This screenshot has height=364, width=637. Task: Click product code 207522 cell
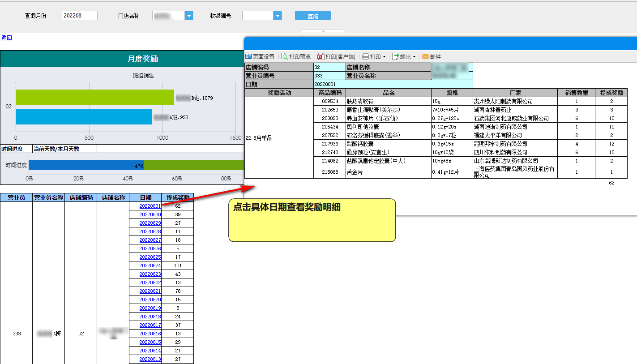(330, 135)
